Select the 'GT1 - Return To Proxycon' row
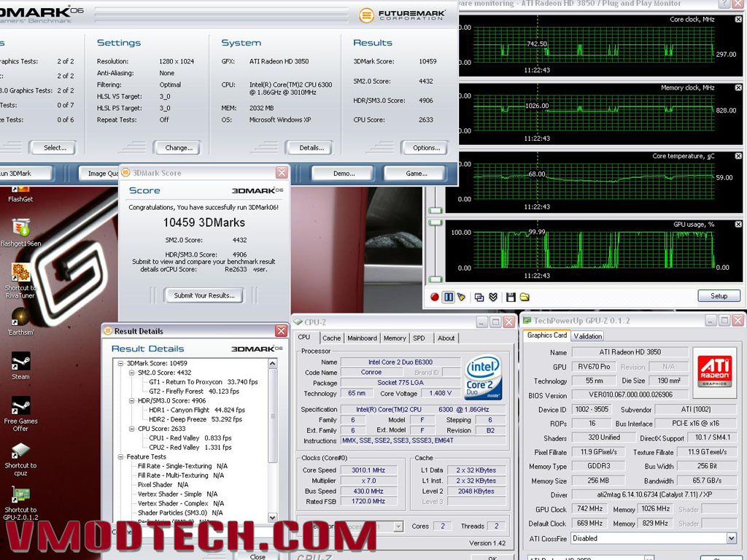 pos(204,382)
